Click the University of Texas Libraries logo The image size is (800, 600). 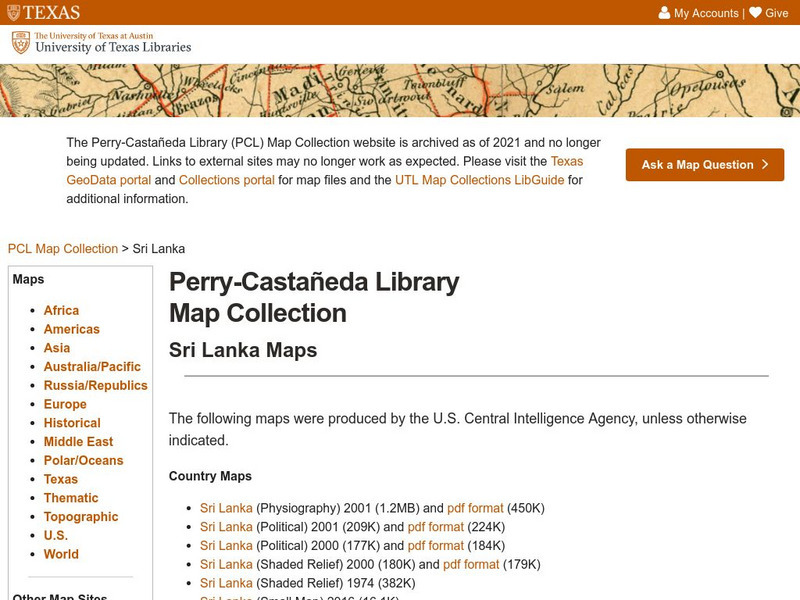[101, 42]
